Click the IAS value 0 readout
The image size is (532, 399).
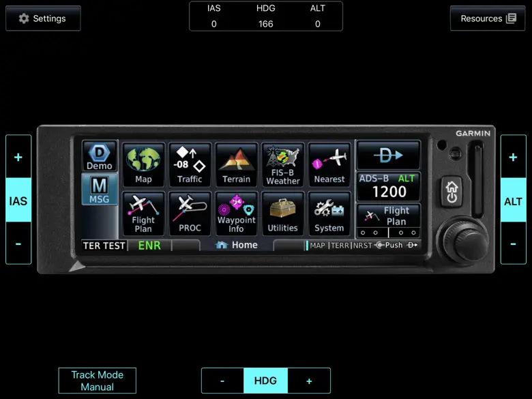click(213, 24)
